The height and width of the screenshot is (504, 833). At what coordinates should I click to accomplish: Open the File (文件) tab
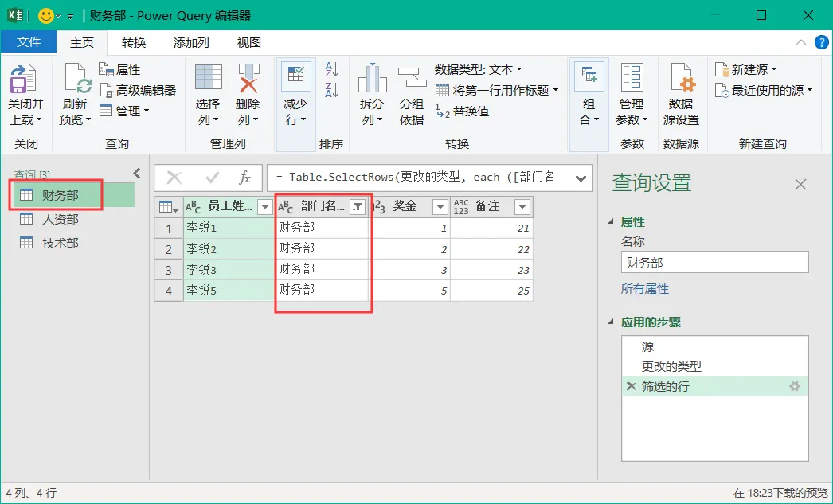[29, 42]
